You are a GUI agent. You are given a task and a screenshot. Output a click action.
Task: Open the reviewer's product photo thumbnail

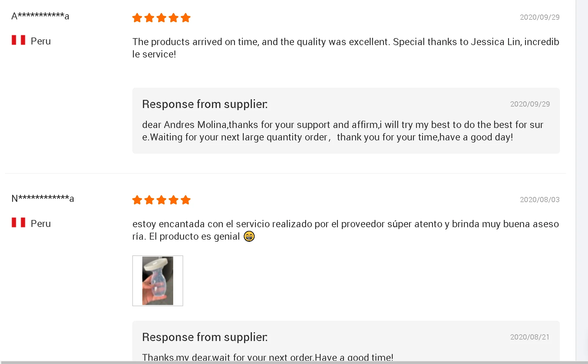tap(158, 281)
